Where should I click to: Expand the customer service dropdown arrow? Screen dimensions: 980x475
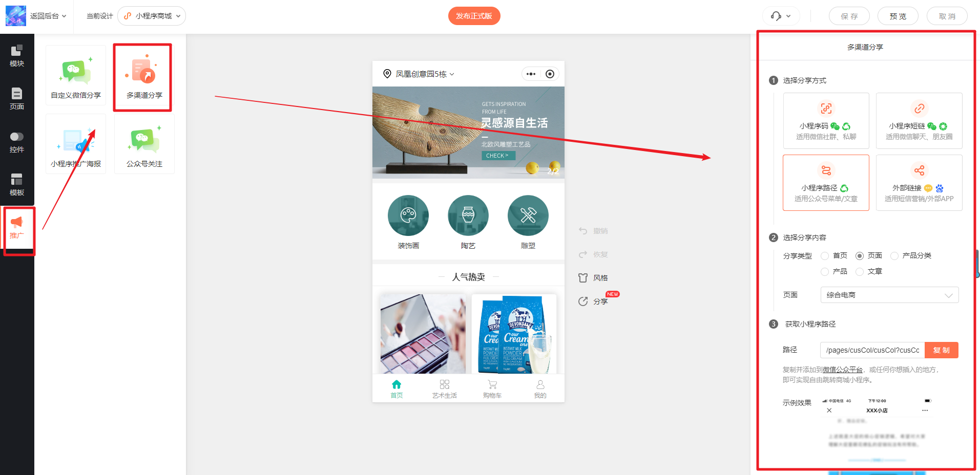pyautogui.click(x=788, y=16)
